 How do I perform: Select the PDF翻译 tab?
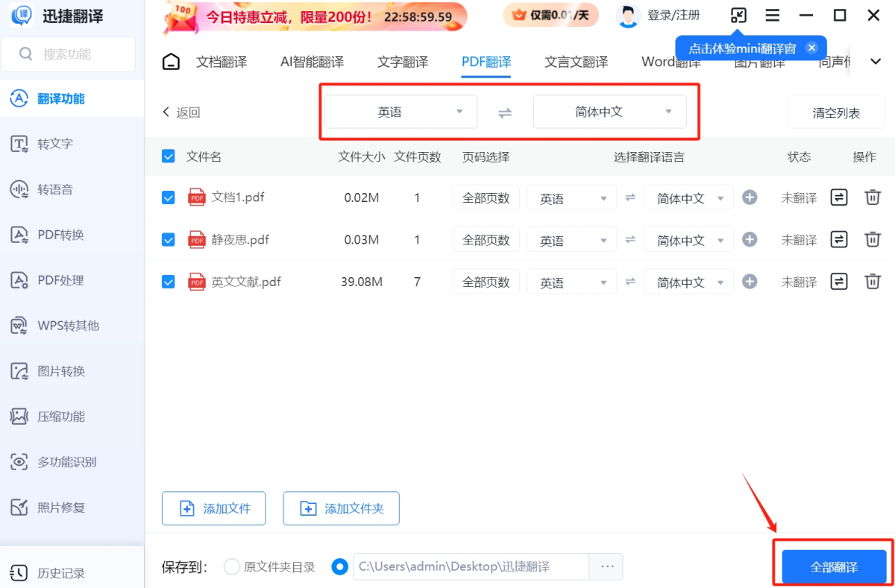(486, 62)
